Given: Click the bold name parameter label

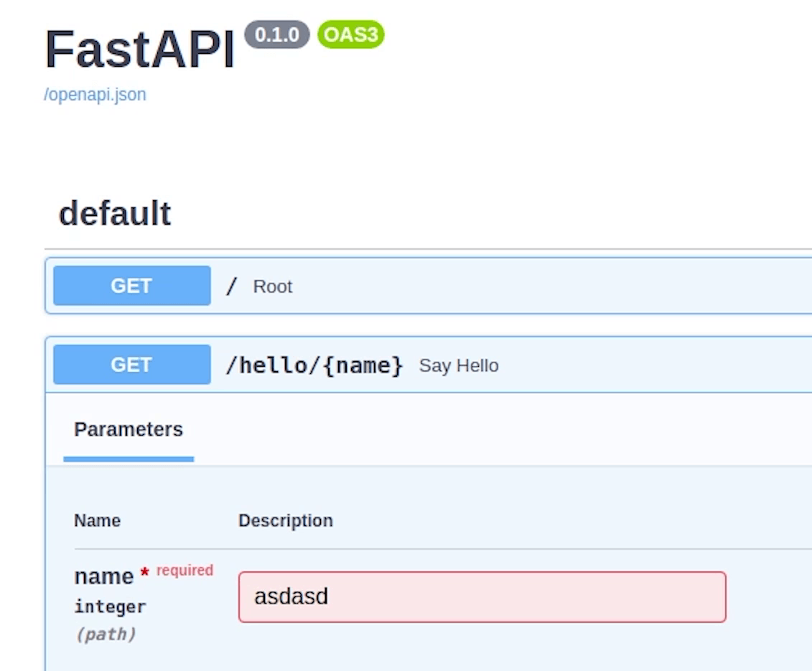Looking at the screenshot, I should coord(103,576).
